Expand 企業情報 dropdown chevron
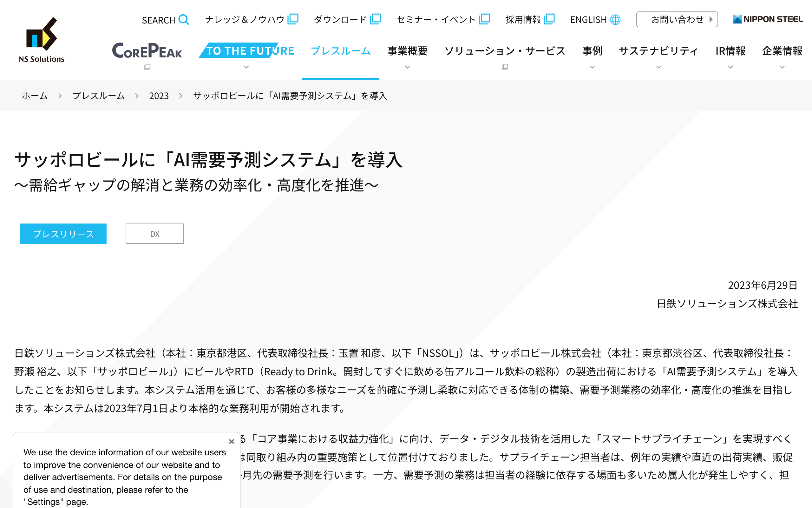This screenshot has height=508, width=812. tap(782, 67)
